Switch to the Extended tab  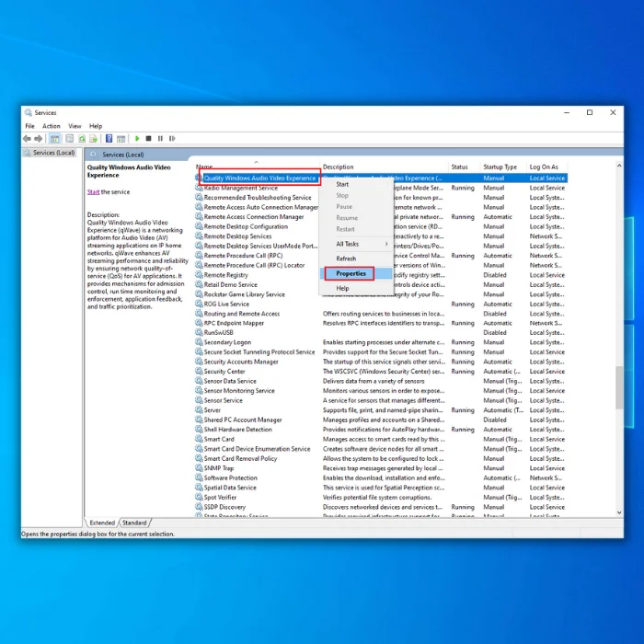coord(102,523)
